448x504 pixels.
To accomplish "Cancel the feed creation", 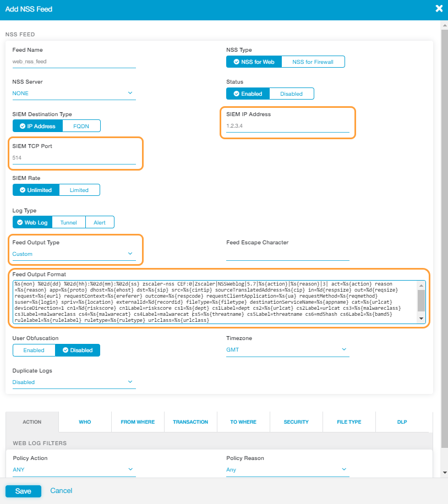I will pyautogui.click(x=61, y=490).
